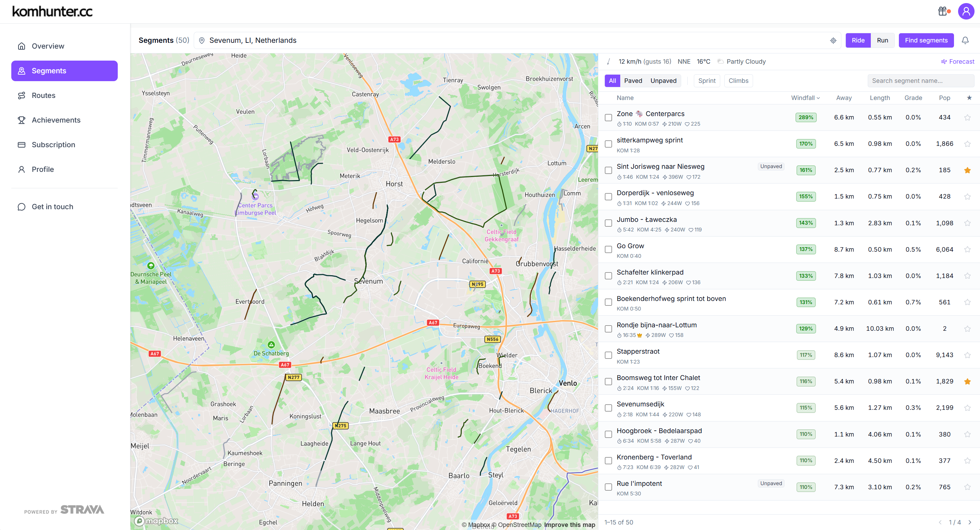980x530 pixels.
Task: Click the 289% windfall badge
Action: click(806, 117)
